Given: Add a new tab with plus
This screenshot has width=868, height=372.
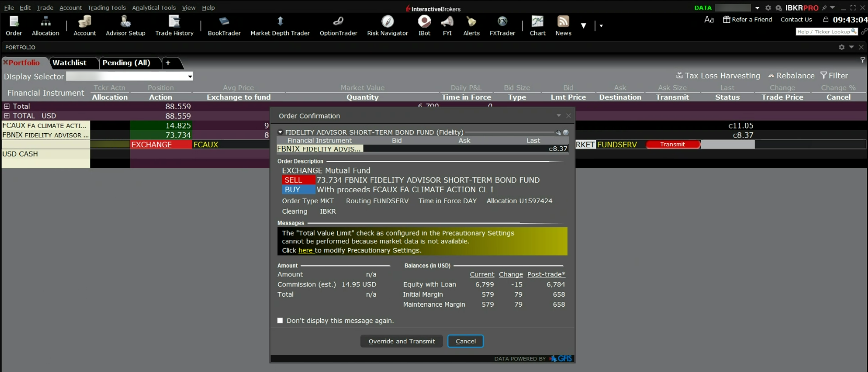Looking at the screenshot, I should pyautogui.click(x=168, y=63).
